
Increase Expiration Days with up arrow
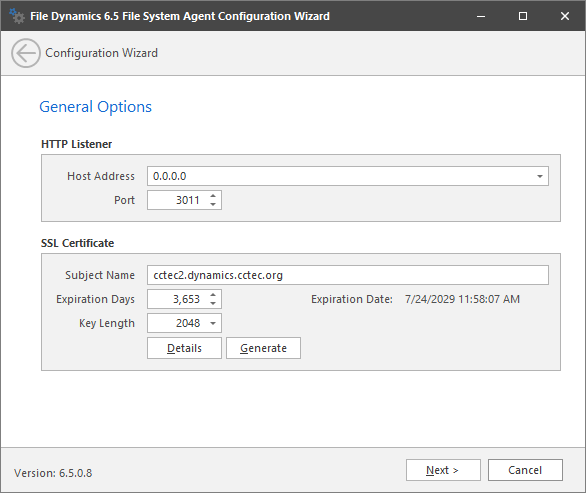click(x=213, y=295)
